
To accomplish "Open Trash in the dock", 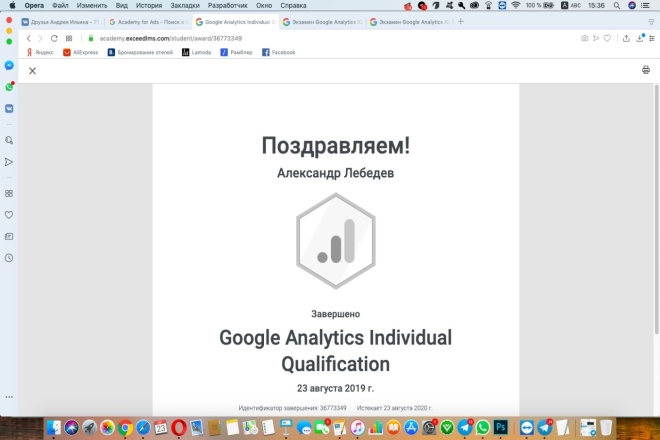I will point(606,428).
